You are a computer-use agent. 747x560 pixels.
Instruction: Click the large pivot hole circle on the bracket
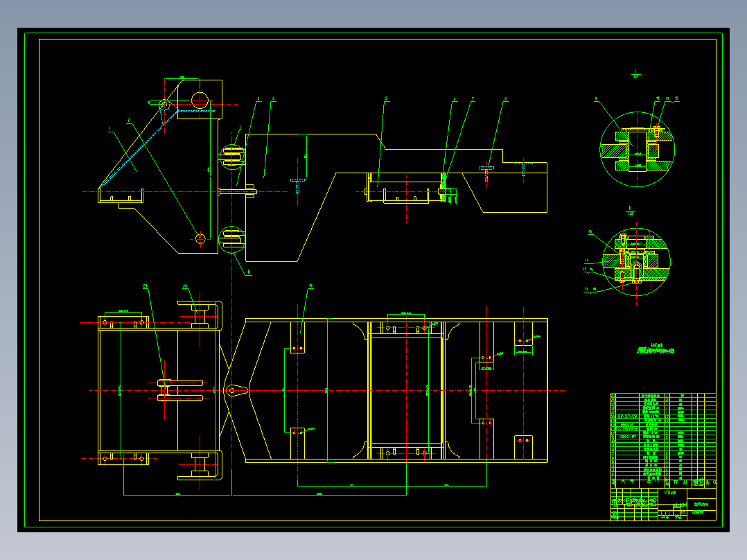(x=200, y=101)
